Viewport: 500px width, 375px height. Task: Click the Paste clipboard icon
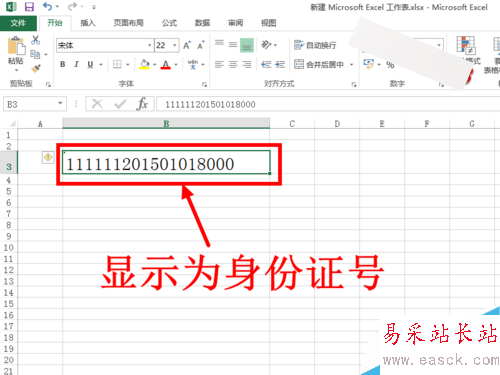tap(16, 46)
